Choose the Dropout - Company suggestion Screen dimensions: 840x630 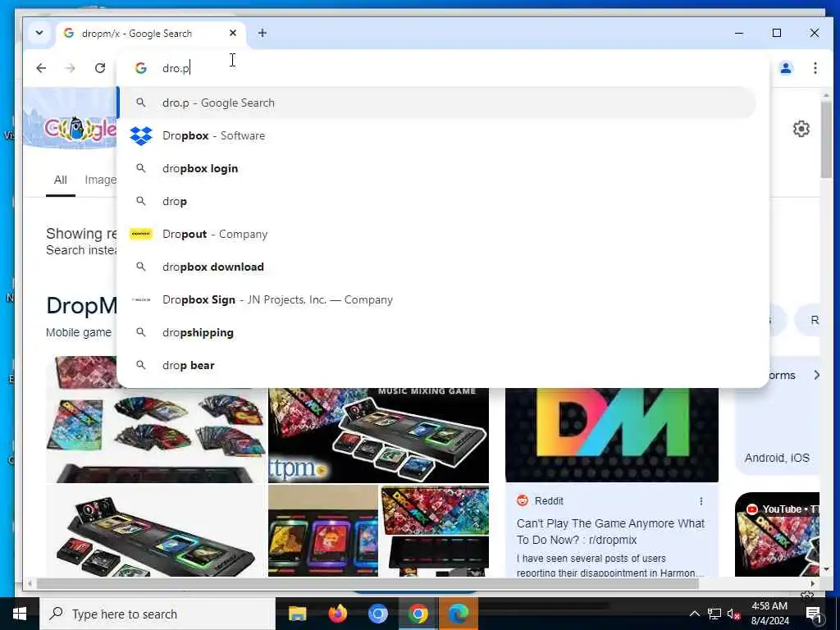coord(436,234)
